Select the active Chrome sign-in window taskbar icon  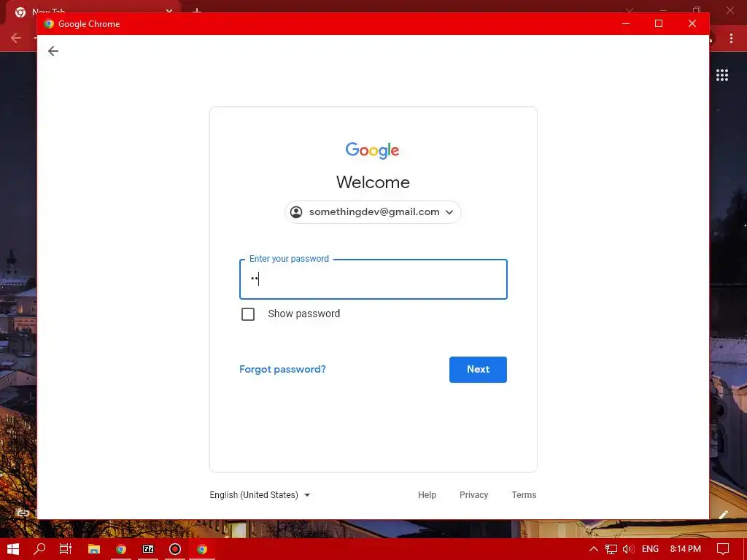(x=202, y=549)
